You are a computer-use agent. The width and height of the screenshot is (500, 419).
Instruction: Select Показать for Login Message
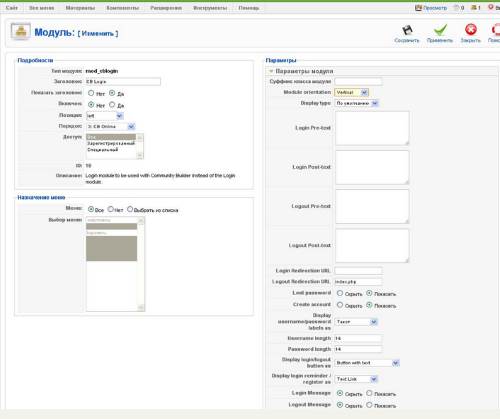pyautogui.click(x=369, y=393)
